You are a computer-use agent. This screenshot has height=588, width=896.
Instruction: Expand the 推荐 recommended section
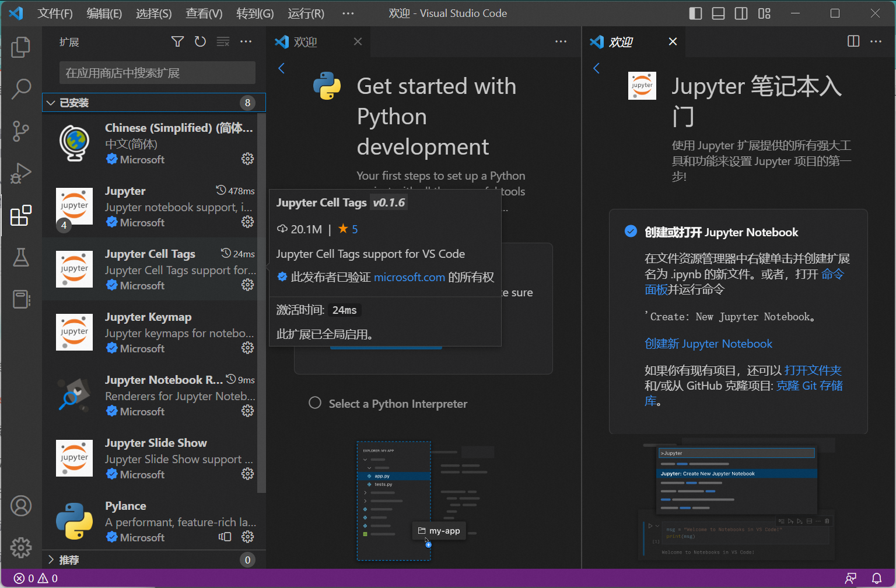point(154,560)
